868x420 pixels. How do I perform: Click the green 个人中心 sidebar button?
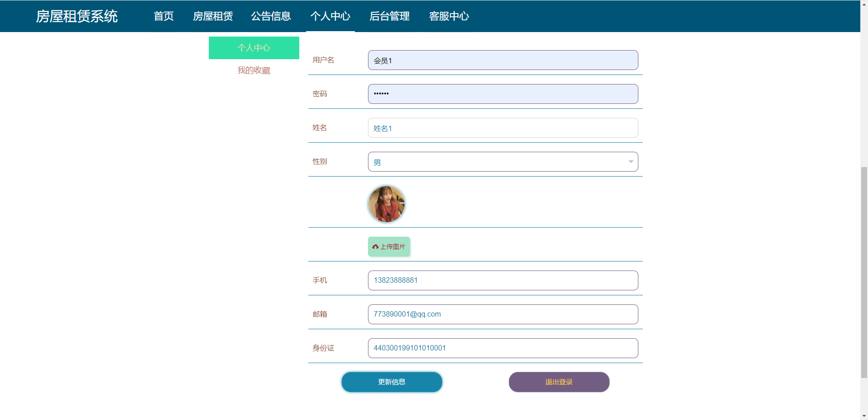(x=254, y=48)
